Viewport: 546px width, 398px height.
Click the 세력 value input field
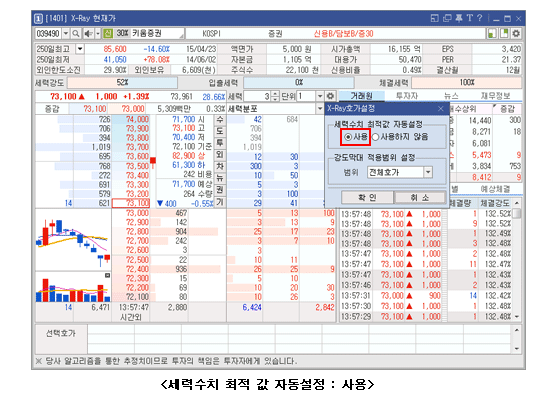(x=257, y=96)
